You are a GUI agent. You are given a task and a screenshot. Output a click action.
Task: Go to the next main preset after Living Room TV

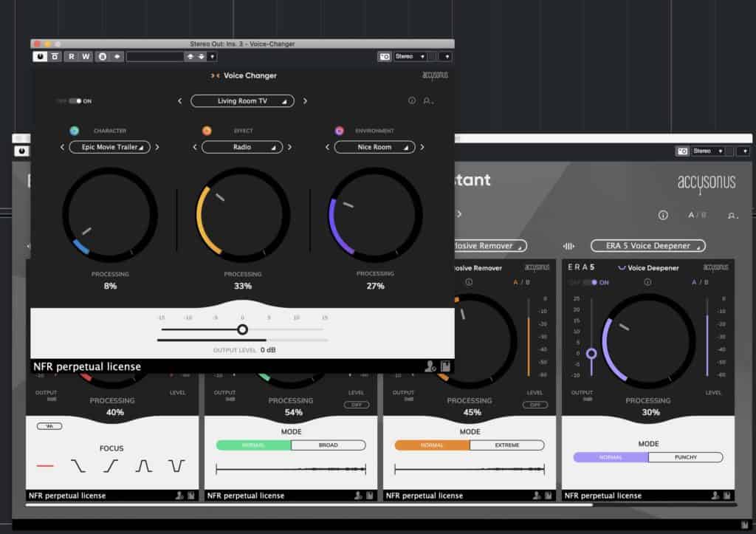305,101
